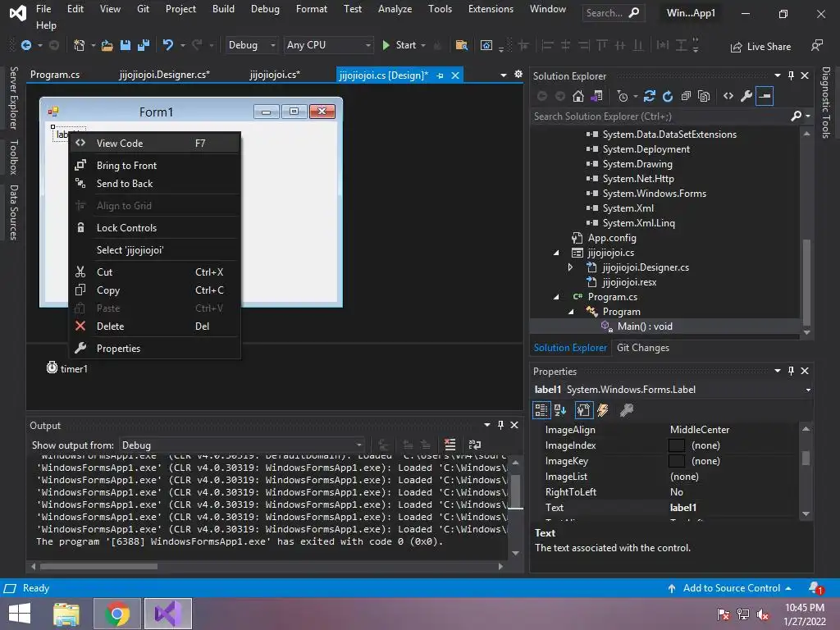Click the Home icon in Solution Explorer
This screenshot has width=840, height=630.
pyautogui.click(x=578, y=97)
